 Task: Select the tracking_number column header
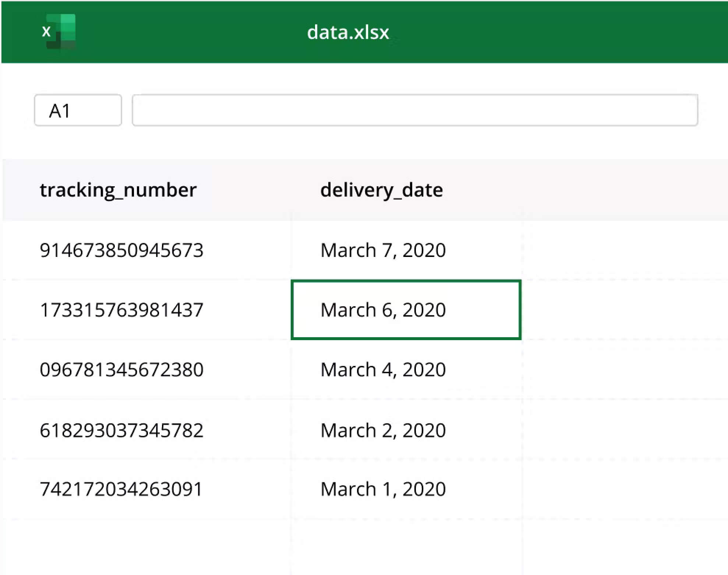(x=118, y=190)
